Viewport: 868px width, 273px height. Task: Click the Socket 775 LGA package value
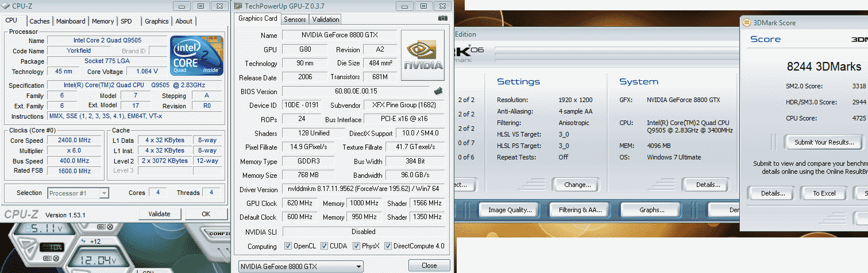pyautogui.click(x=106, y=61)
